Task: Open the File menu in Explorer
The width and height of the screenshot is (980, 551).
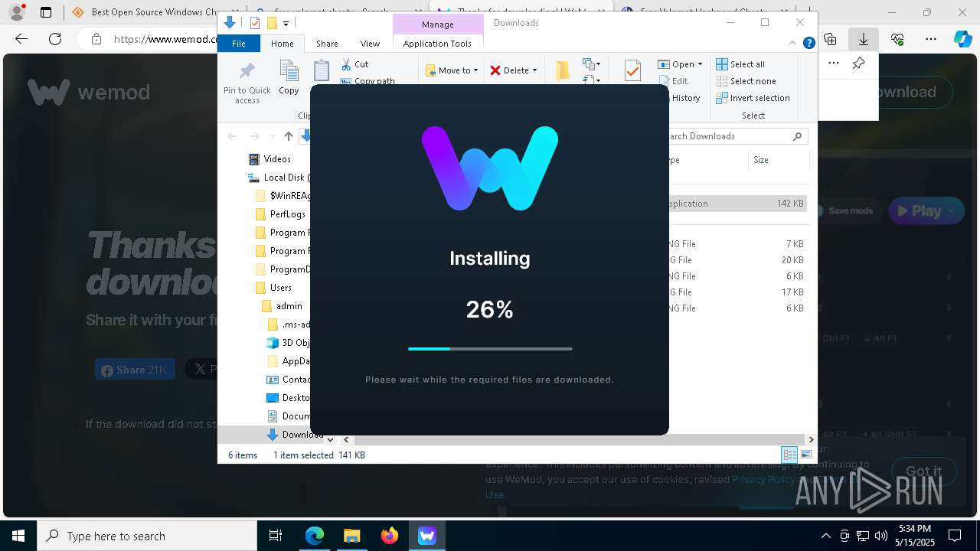Action: [239, 44]
